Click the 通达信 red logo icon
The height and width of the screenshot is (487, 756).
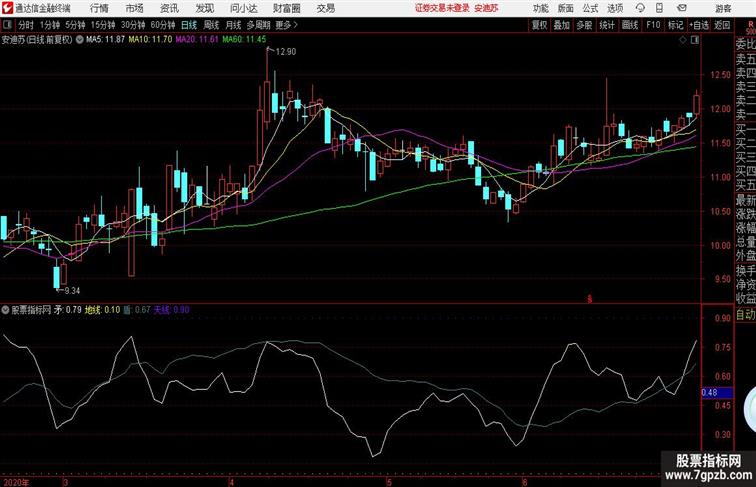pyautogui.click(x=7, y=8)
